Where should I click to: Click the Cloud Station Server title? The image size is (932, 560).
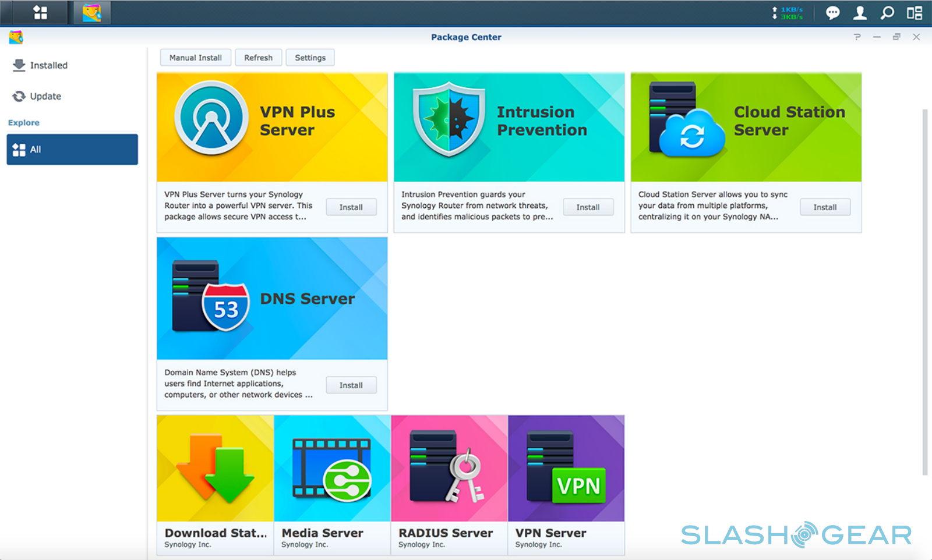(789, 120)
